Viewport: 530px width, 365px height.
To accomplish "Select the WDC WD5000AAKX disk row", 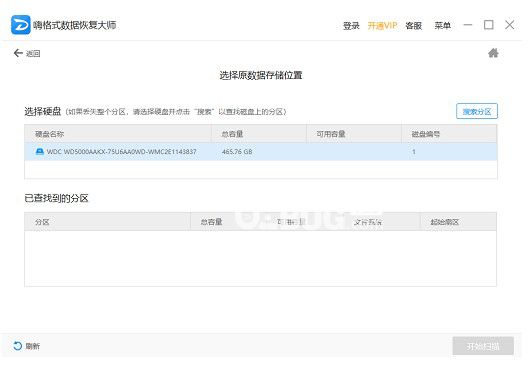I will pos(261,151).
